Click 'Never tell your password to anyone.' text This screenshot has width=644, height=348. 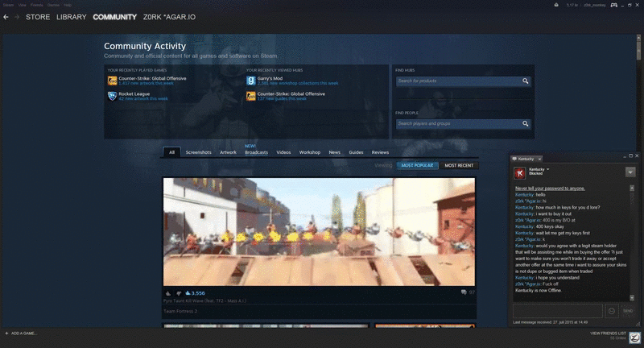(x=550, y=188)
